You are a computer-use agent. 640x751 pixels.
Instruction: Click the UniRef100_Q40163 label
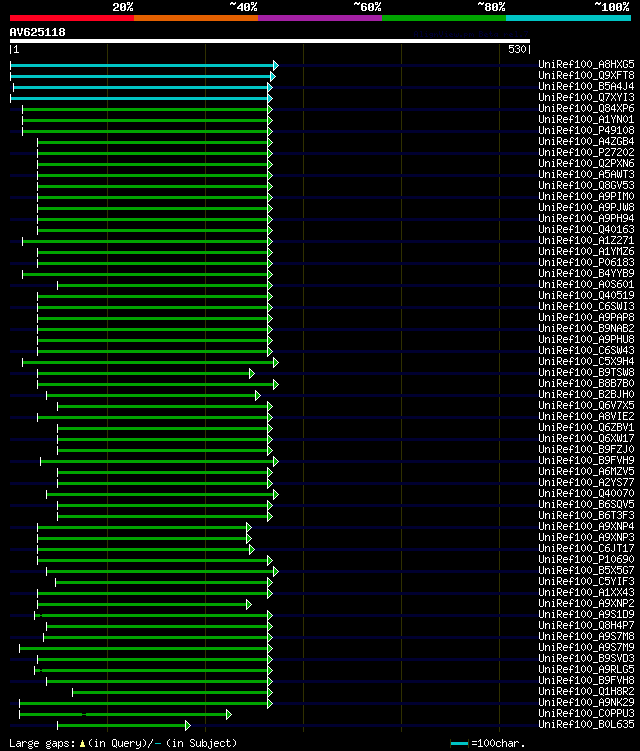pyautogui.click(x=586, y=229)
